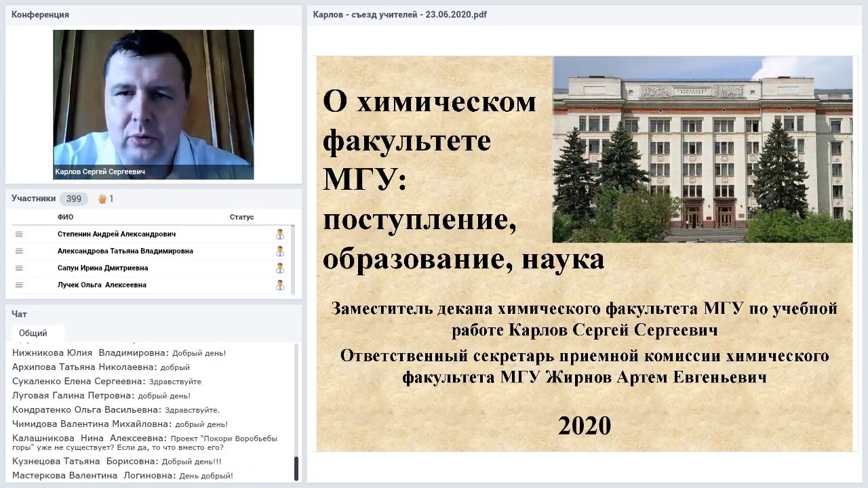Click chat message from Сукаленко Елена Сергеевна
Viewport: 868px width, 488px height.
coord(106,382)
